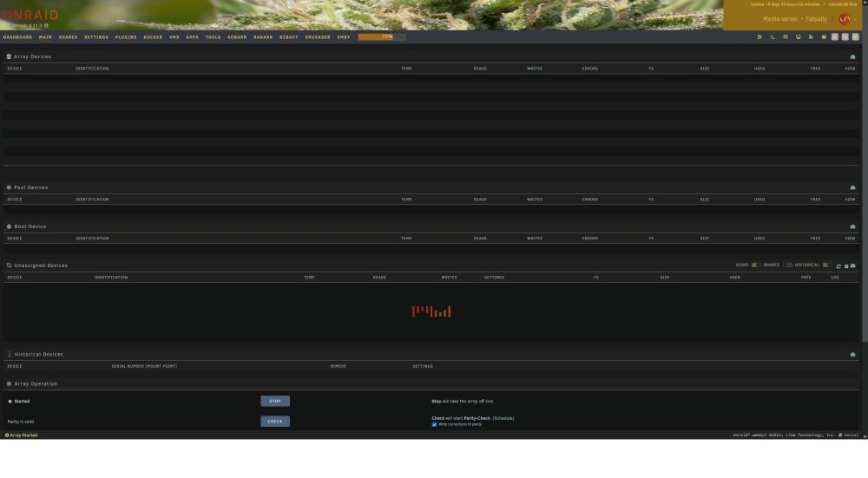Click the middle grey notification counter box
Image resolution: width=868 pixels, height=478 pixels.
click(x=845, y=37)
